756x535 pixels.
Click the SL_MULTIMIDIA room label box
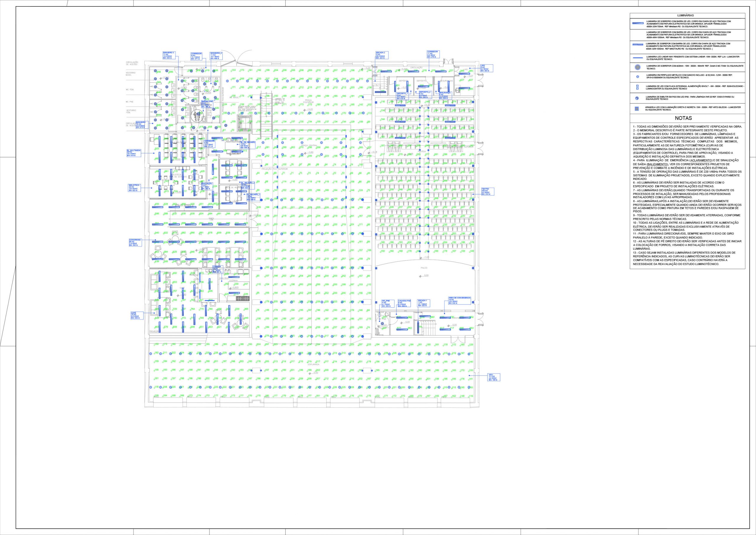pos(134,153)
